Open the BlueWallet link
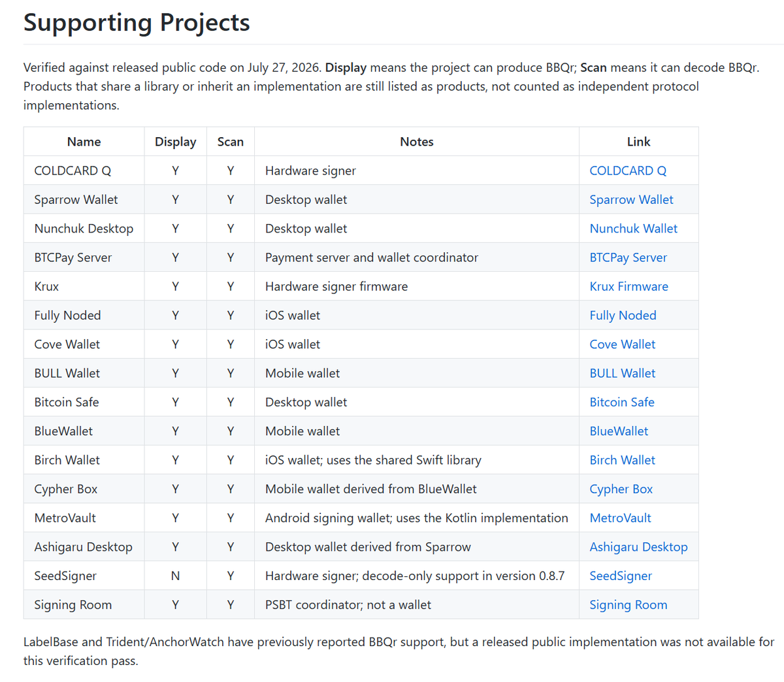This screenshot has width=784, height=682. tap(619, 431)
